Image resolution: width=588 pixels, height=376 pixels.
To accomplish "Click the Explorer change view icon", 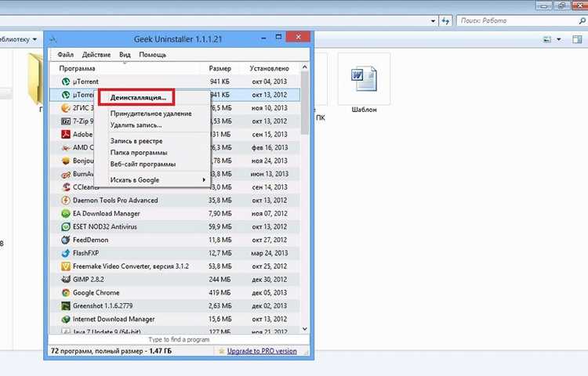I will coord(547,39).
